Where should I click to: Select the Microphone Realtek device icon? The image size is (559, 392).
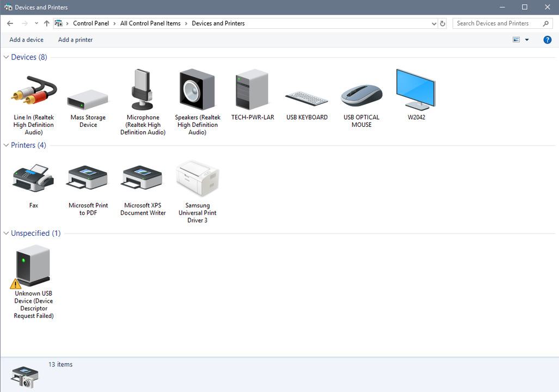143,89
